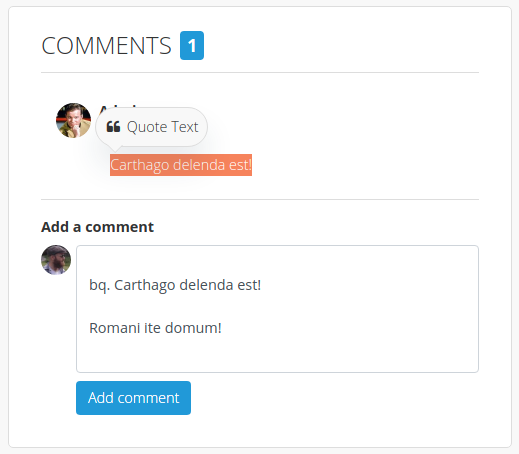Place cursor on the bq. quote line in the comment box
The image size is (519, 454).
coord(175,285)
